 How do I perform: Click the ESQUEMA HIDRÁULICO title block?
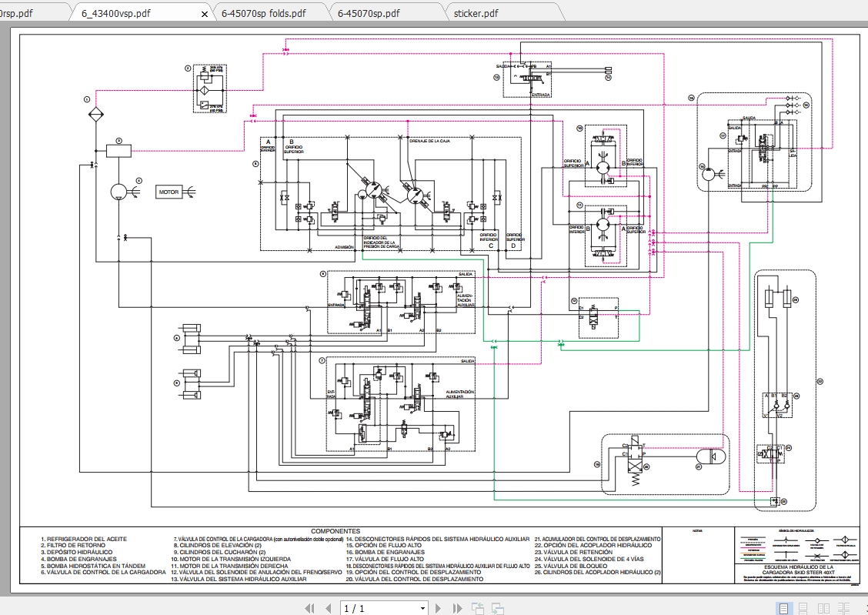[x=799, y=570]
